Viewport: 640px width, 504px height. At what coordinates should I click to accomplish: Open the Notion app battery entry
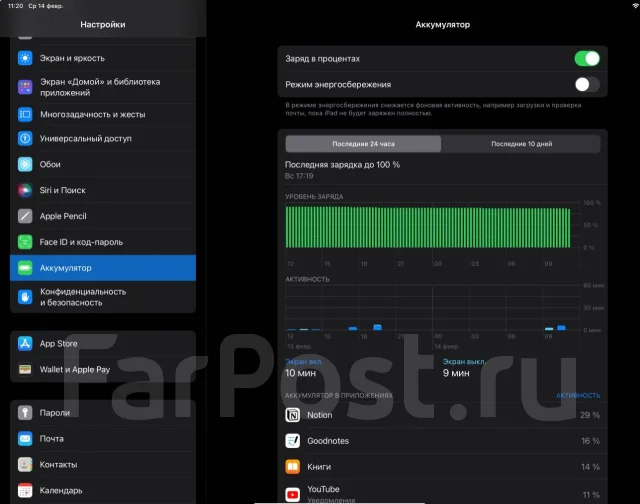coord(442,415)
